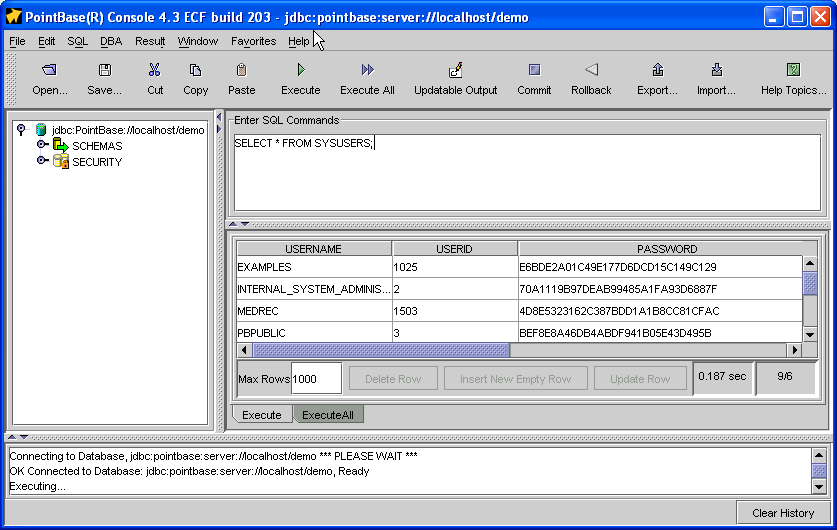This screenshot has width=837, height=530.
Task: Open the Import toolbar icon
Action: point(716,70)
